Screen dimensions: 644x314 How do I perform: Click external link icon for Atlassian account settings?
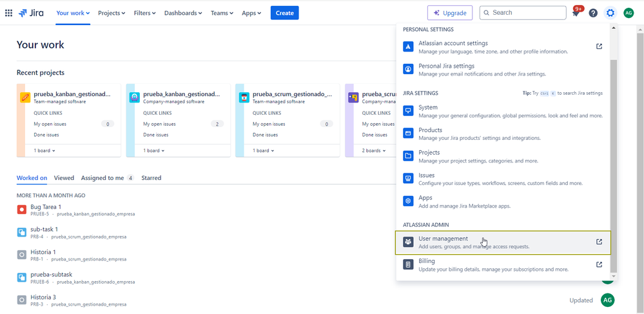click(600, 46)
